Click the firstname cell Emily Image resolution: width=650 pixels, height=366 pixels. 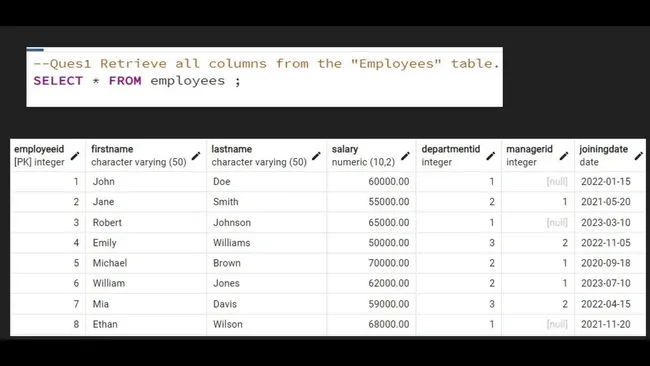click(x=146, y=243)
